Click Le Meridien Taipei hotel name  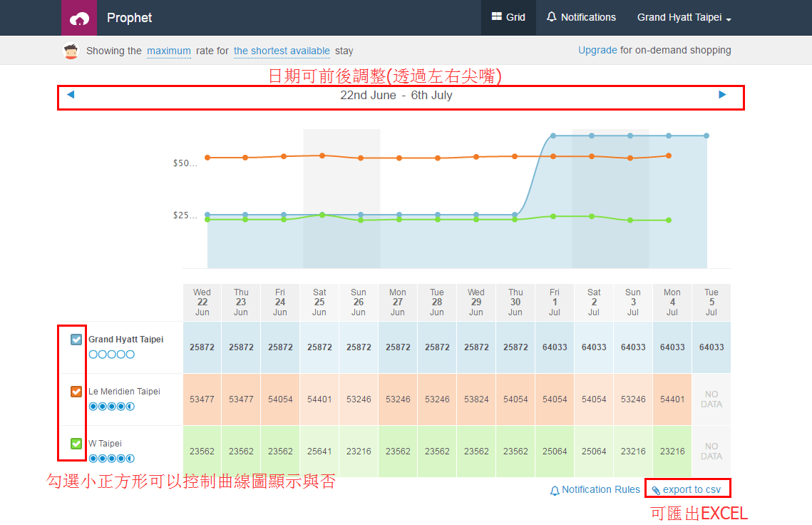pos(124,392)
